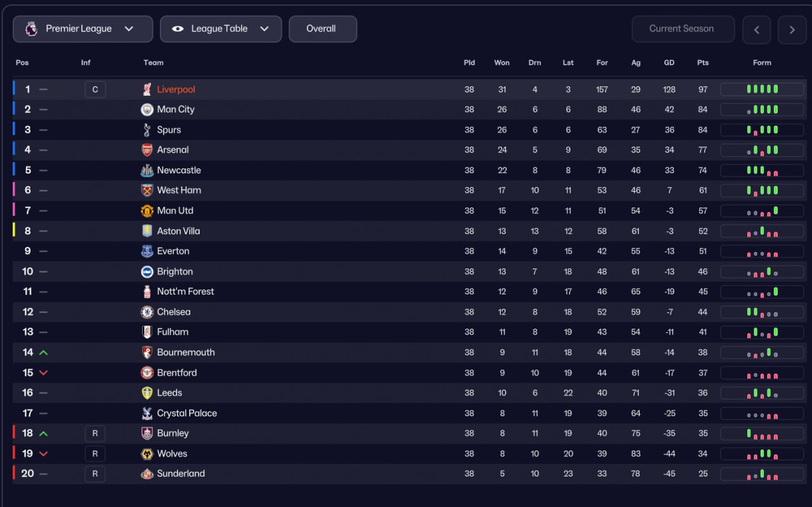Click the Everton crest icon
The width and height of the screenshot is (812, 507).
(x=147, y=251)
